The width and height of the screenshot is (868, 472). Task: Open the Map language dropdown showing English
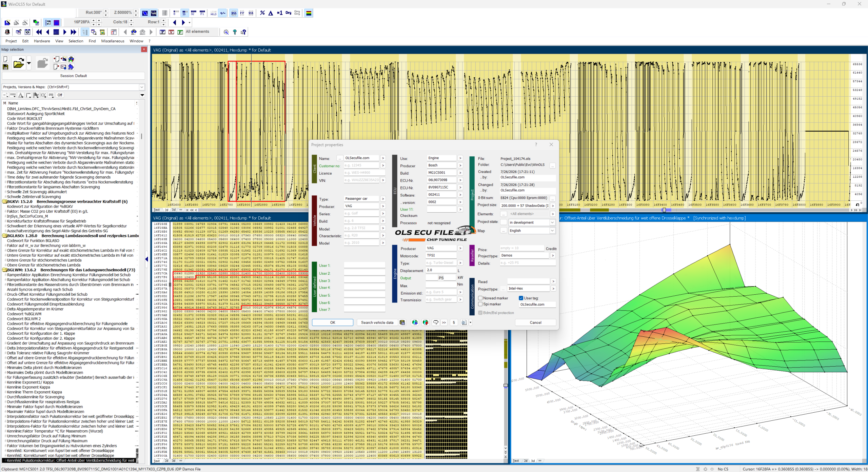[x=552, y=231]
